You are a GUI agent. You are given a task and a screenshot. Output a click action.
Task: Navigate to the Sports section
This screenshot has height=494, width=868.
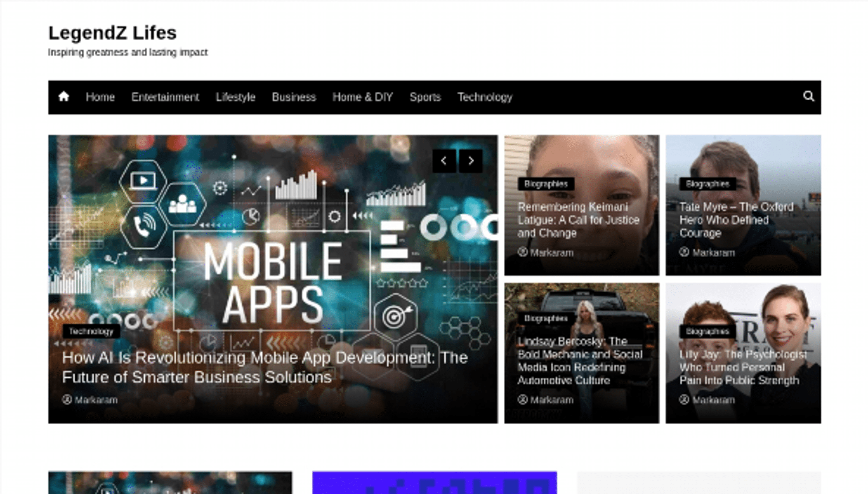(x=425, y=97)
